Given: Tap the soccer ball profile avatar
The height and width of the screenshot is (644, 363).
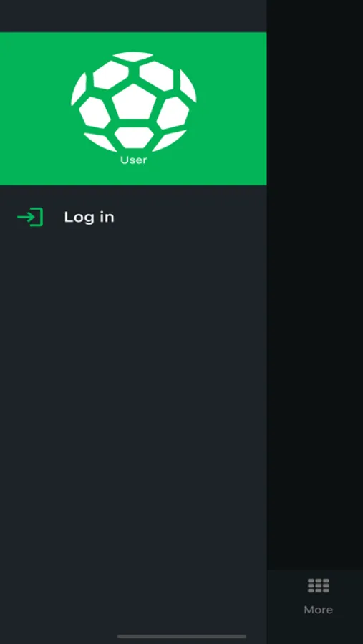Looking at the screenshot, I should coord(134,102).
